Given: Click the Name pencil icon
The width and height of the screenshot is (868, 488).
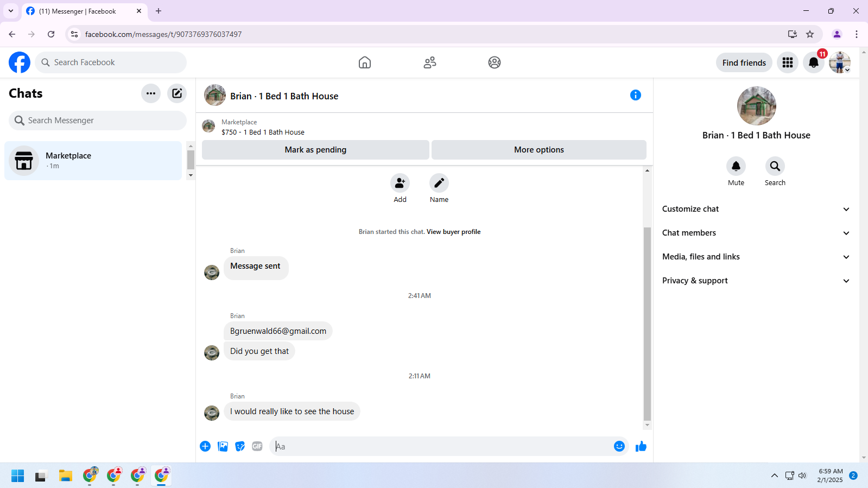Looking at the screenshot, I should pyautogui.click(x=439, y=183).
